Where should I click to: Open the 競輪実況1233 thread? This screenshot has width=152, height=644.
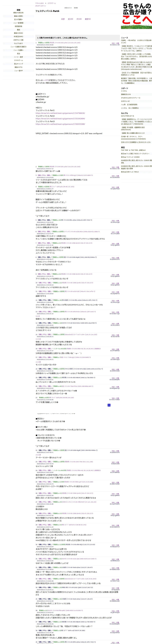click(126, 94)
